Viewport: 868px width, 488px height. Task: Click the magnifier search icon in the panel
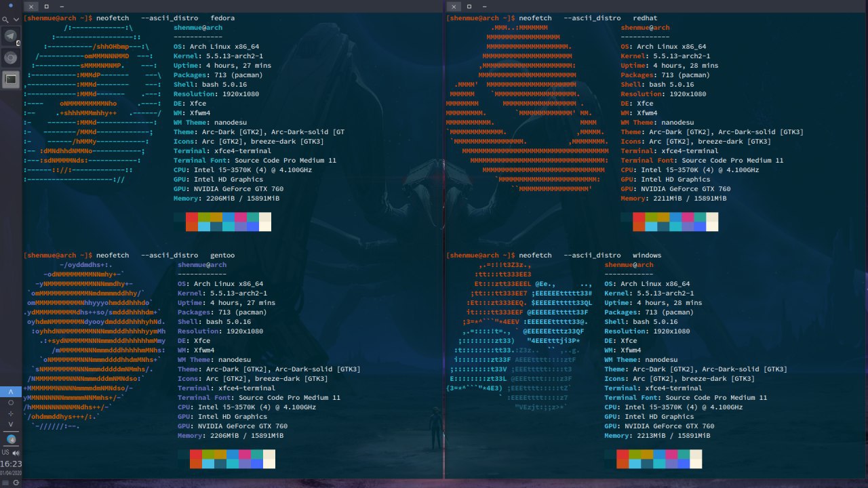[x=5, y=20]
